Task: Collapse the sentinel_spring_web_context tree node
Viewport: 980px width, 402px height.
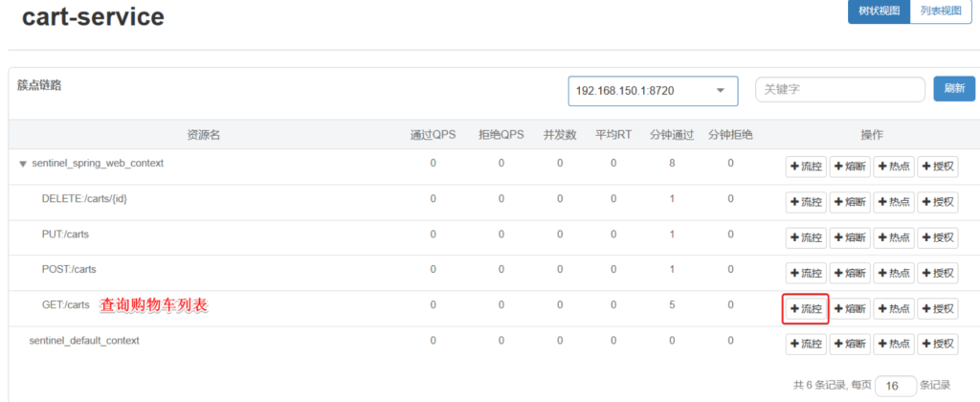Action: tap(22, 164)
